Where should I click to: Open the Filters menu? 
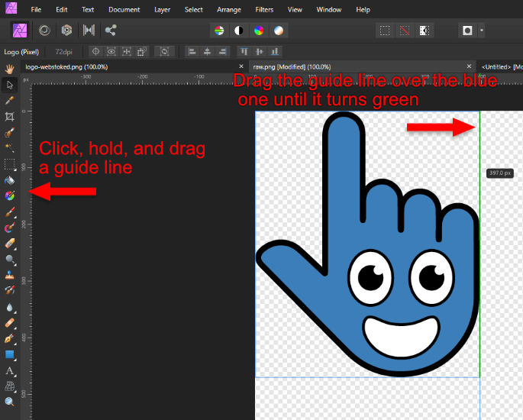pos(265,10)
